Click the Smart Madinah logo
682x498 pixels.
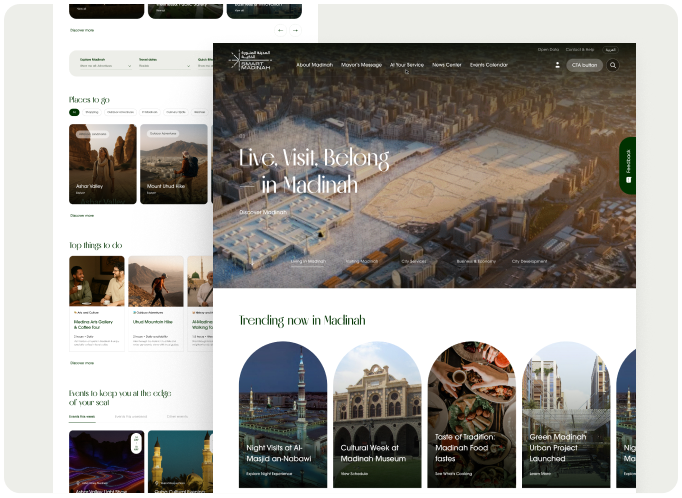click(x=250, y=60)
